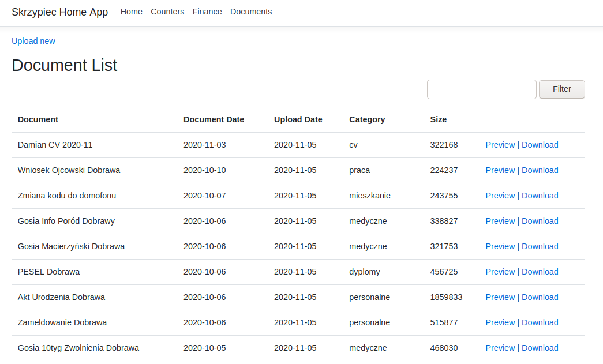Click the Skrzypiec Home App brand title

click(59, 12)
